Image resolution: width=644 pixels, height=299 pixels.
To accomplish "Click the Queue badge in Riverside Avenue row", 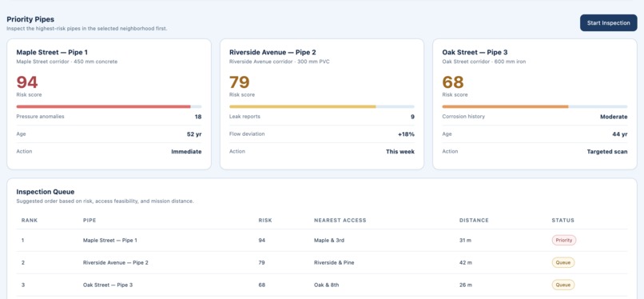I will [x=563, y=262].
